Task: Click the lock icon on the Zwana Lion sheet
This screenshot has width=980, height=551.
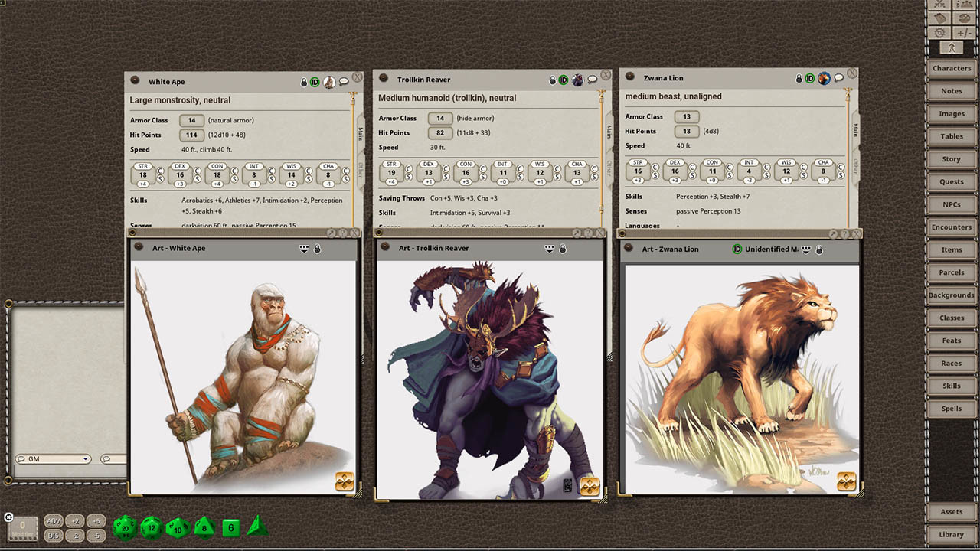Action: click(799, 77)
